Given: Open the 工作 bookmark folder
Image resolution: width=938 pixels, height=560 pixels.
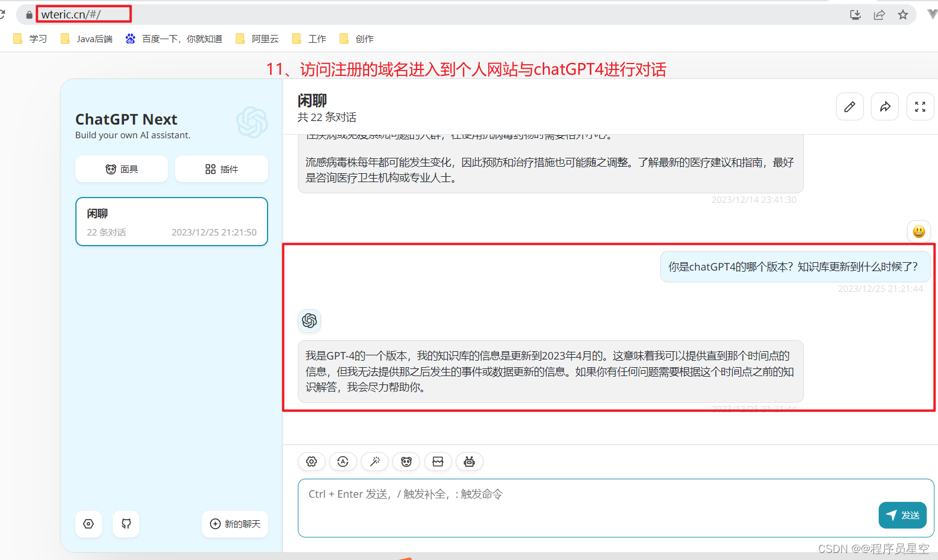Looking at the screenshot, I should coord(309,39).
